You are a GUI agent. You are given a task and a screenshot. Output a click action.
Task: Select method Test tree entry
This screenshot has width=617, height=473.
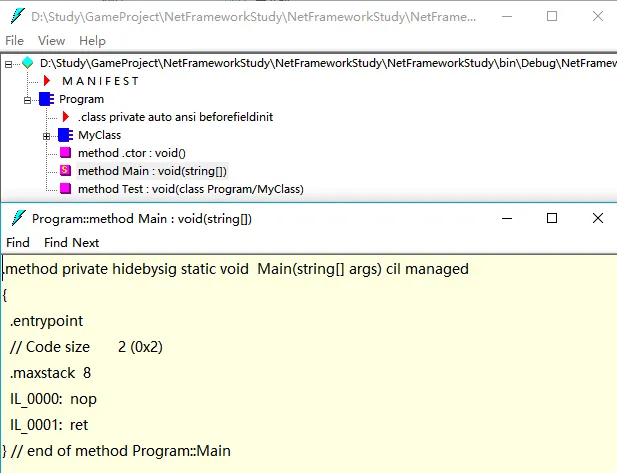pos(190,189)
